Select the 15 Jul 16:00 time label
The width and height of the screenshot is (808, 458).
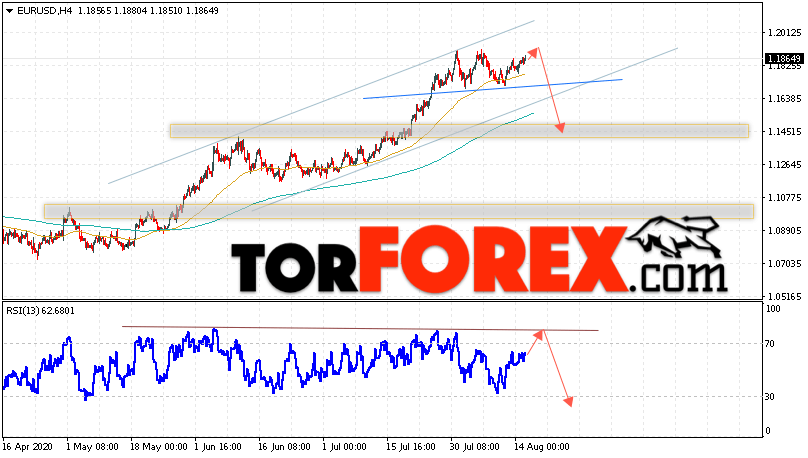411,447
